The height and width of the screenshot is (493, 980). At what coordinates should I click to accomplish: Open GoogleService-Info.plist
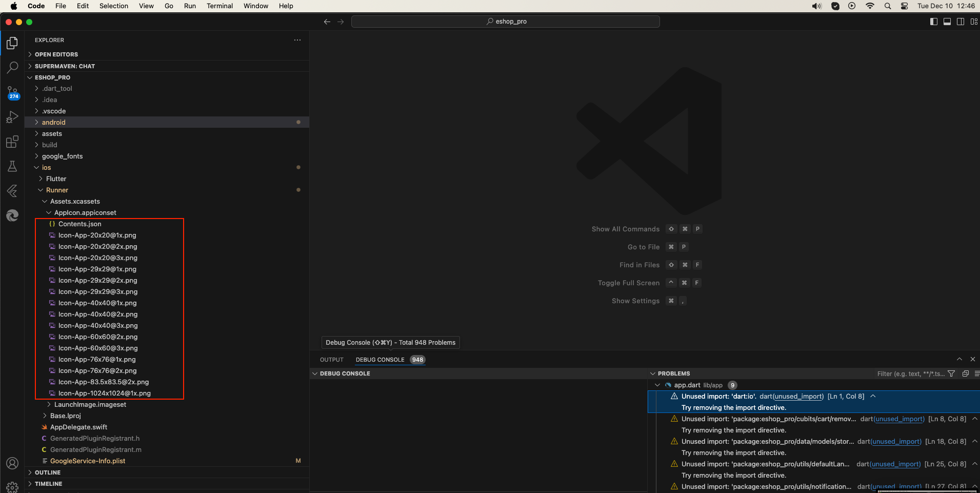[167, 461]
